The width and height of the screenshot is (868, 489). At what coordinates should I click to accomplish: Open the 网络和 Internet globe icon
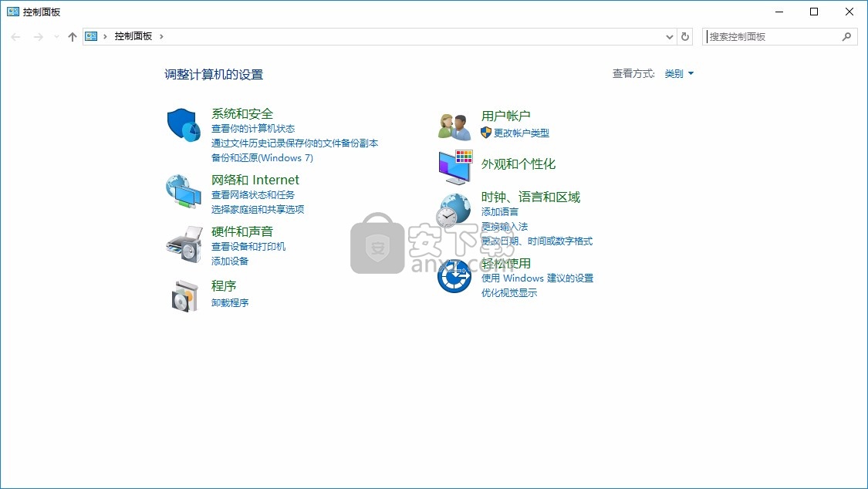click(183, 191)
